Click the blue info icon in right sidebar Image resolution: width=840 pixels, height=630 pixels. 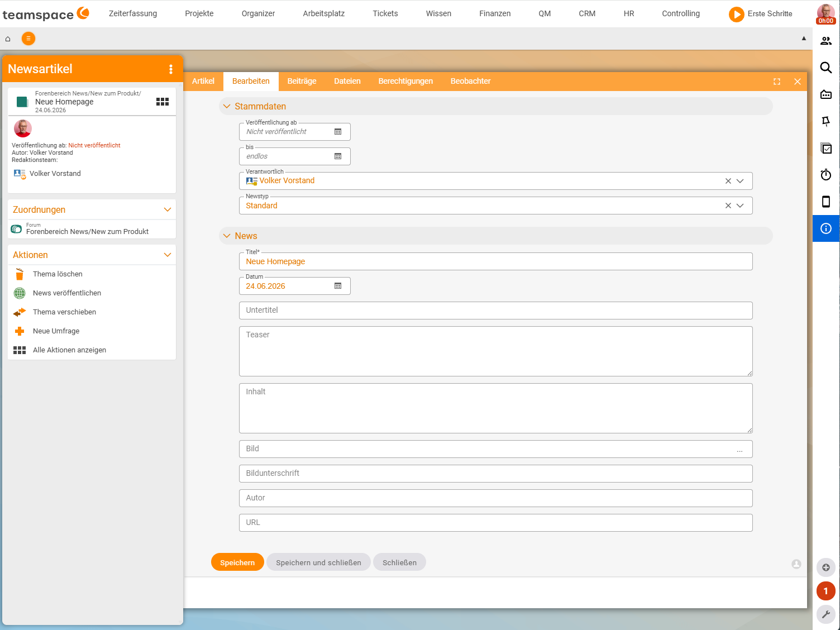click(x=826, y=228)
